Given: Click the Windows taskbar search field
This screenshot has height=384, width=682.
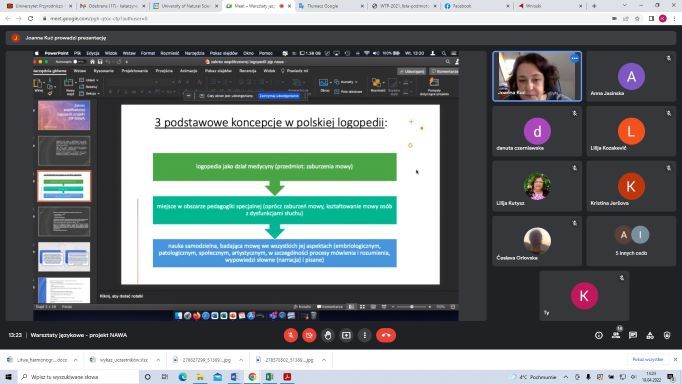Looking at the screenshot, I should (x=79, y=377).
